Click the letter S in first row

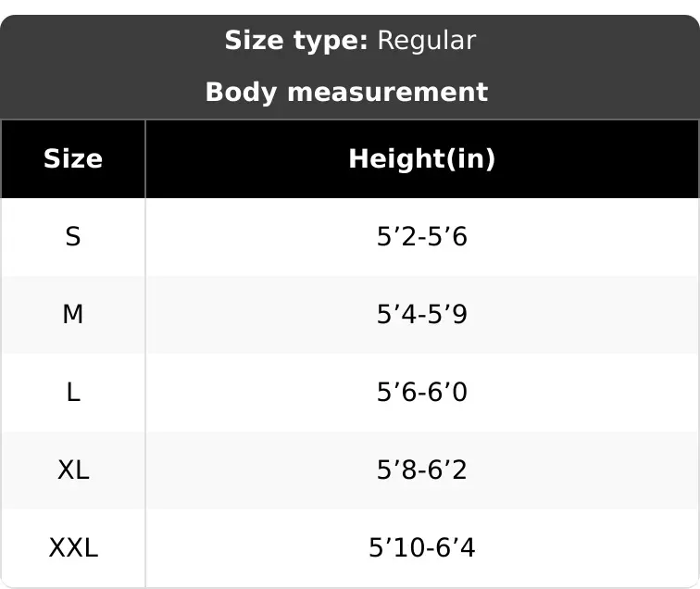pyautogui.click(x=73, y=237)
